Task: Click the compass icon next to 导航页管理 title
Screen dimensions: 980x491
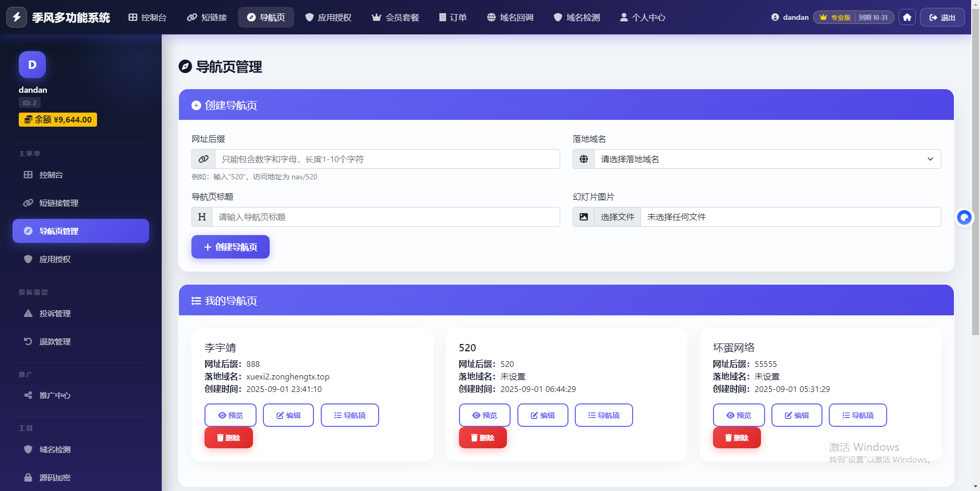Action: [185, 67]
